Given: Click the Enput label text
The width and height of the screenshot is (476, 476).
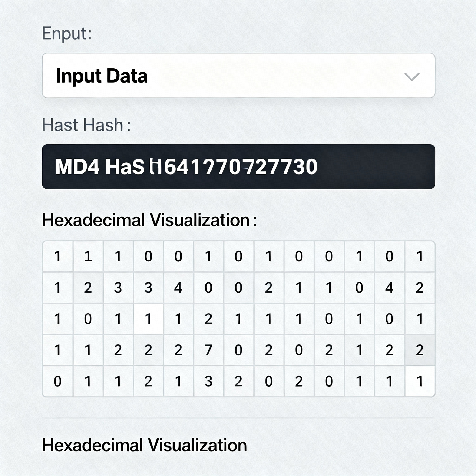Looking at the screenshot, I should pos(67,33).
